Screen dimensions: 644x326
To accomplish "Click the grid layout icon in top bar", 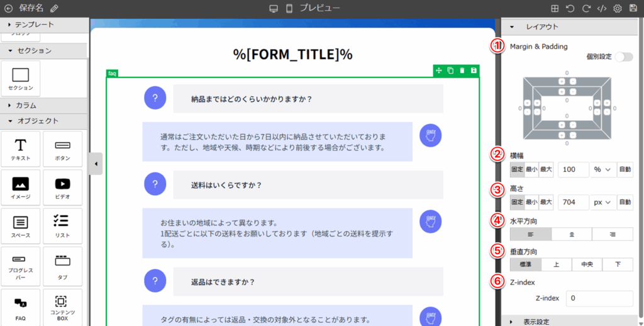I will [x=554, y=9].
